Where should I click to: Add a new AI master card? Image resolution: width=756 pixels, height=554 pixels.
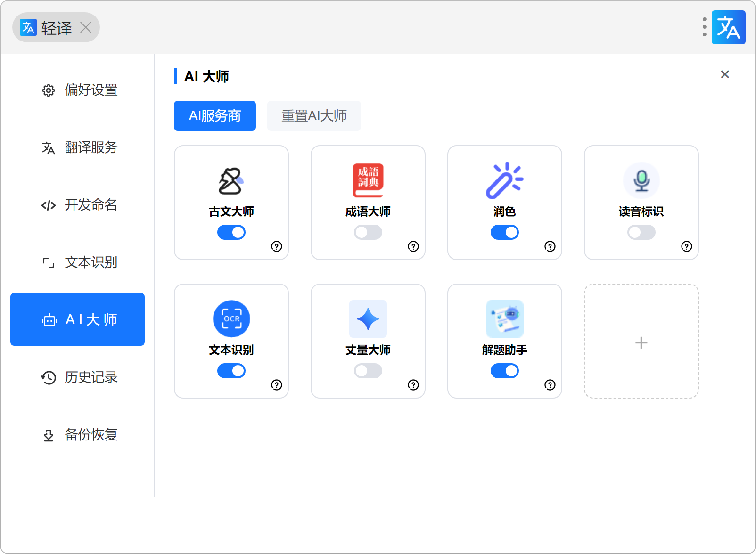[x=641, y=342]
